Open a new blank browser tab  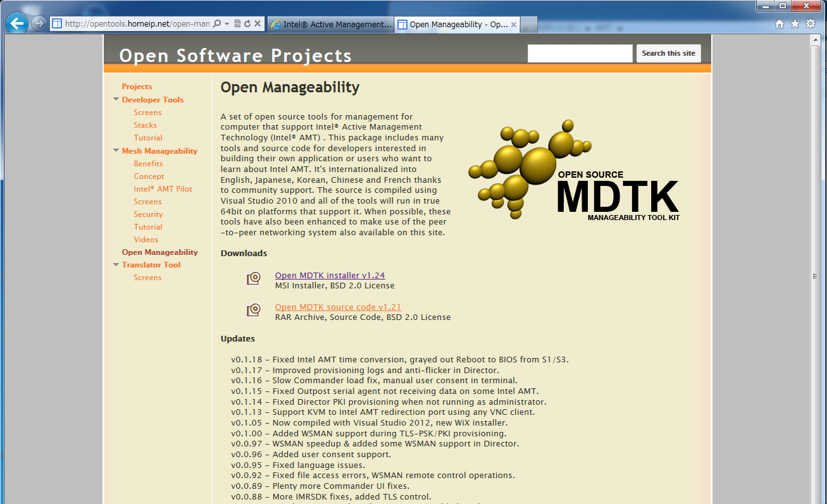[x=529, y=25]
